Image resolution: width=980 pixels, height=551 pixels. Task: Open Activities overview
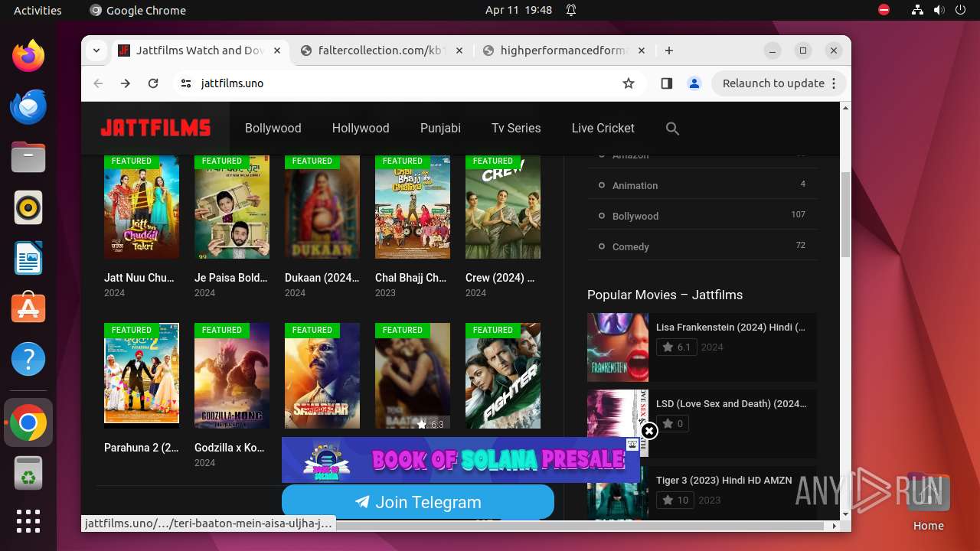pyautogui.click(x=38, y=10)
